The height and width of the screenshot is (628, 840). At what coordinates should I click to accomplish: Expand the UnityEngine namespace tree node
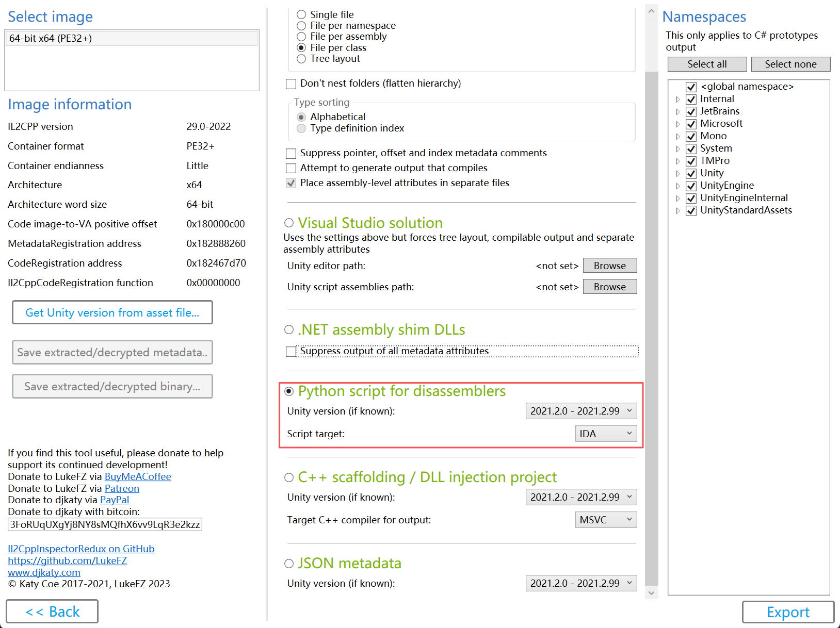(678, 186)
